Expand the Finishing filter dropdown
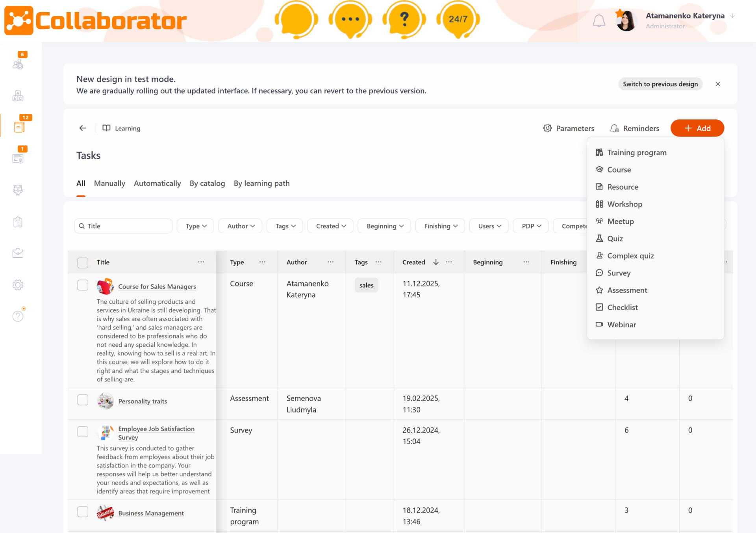Screen dimensions: 756x533 tap(440, 226)
